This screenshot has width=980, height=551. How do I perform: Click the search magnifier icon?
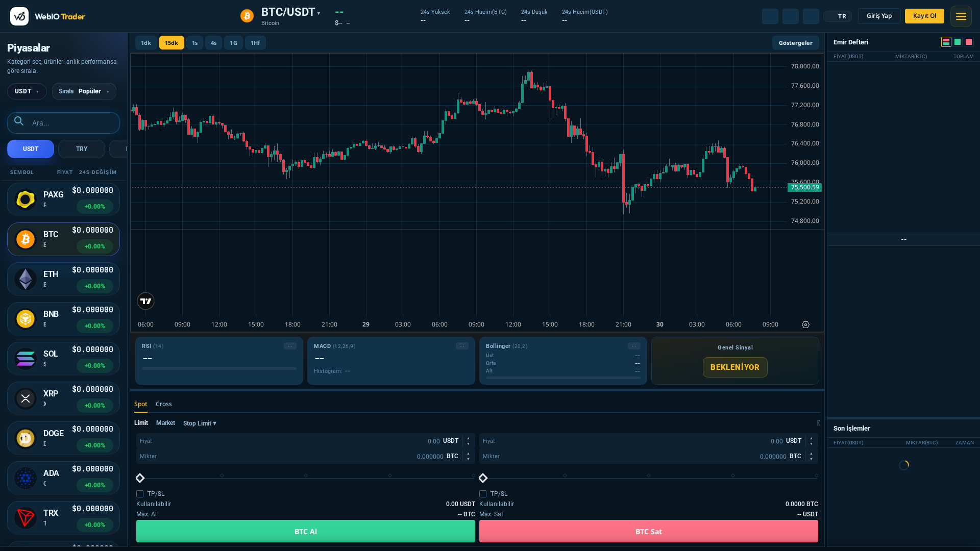pyautogui.click(x=19, y=121)
